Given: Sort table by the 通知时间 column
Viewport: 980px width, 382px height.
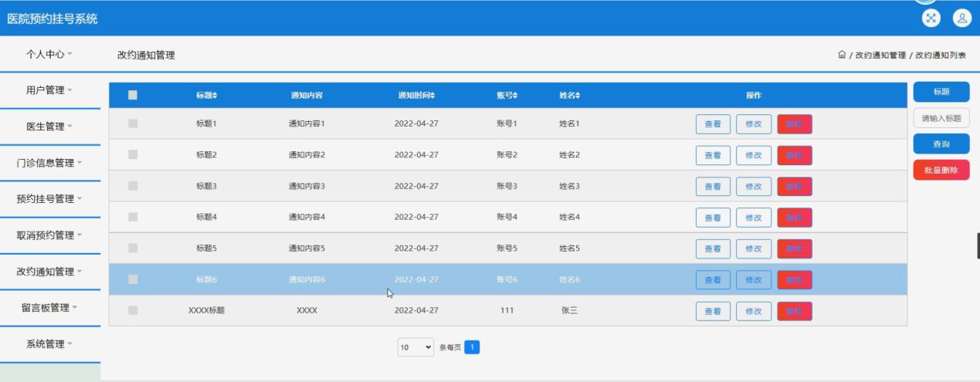Looking at the screenshot, I should (x=416, y=96).
